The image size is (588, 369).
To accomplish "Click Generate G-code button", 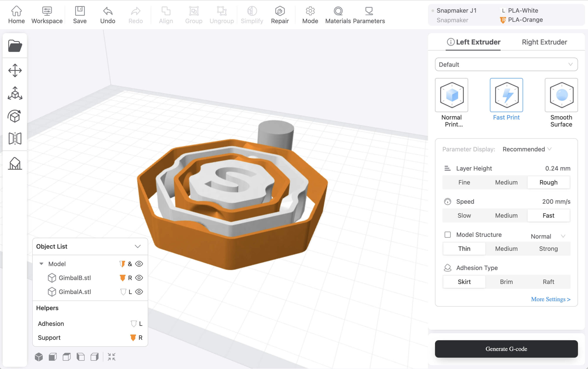I will tap(506, 349).
